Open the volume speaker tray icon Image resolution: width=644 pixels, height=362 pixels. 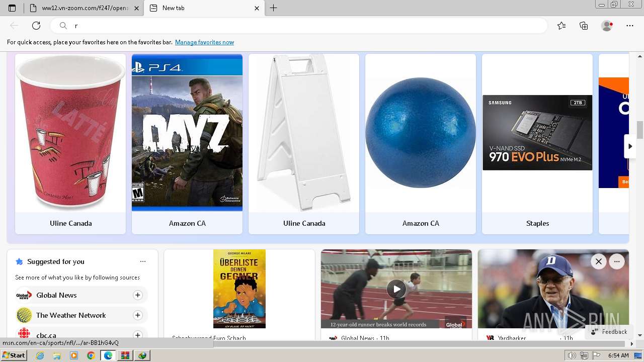[571, 355]
